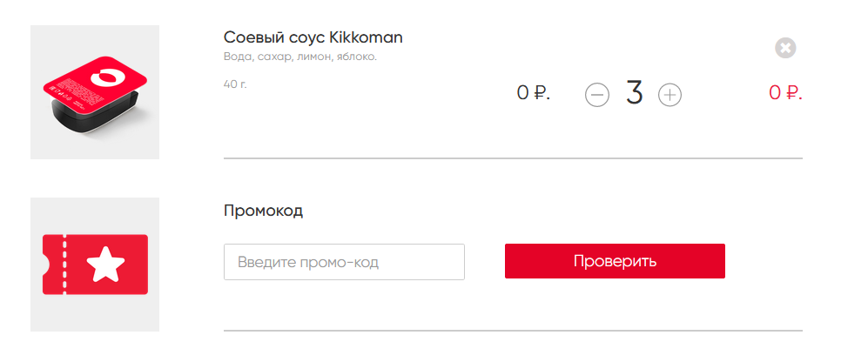Image resolution: width=868 pixels, height=342 pixels.
Task: Click the 40 г. weight label
Action: click(235, 84)
